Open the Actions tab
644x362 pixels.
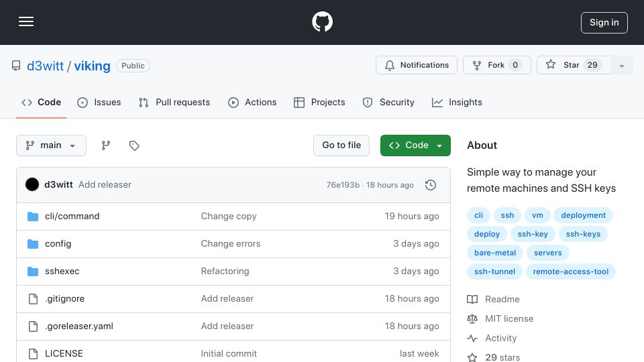click(252, 102)
